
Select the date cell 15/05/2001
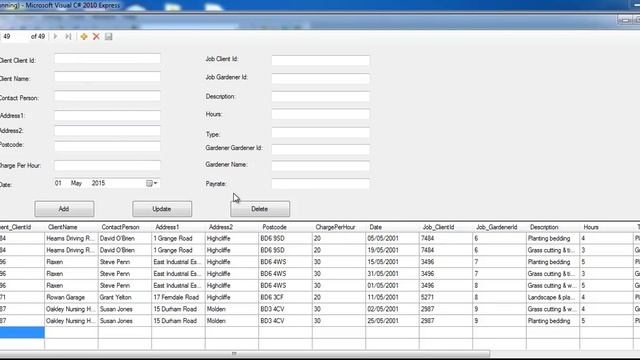[392, 262]
